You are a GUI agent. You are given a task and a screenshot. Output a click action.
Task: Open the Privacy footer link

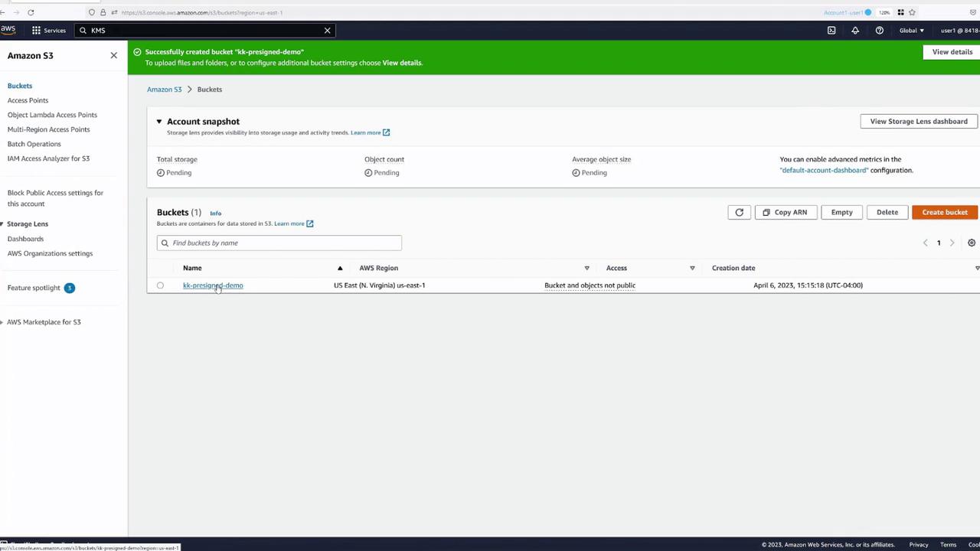pyautogui.click(x=919, y=545)
